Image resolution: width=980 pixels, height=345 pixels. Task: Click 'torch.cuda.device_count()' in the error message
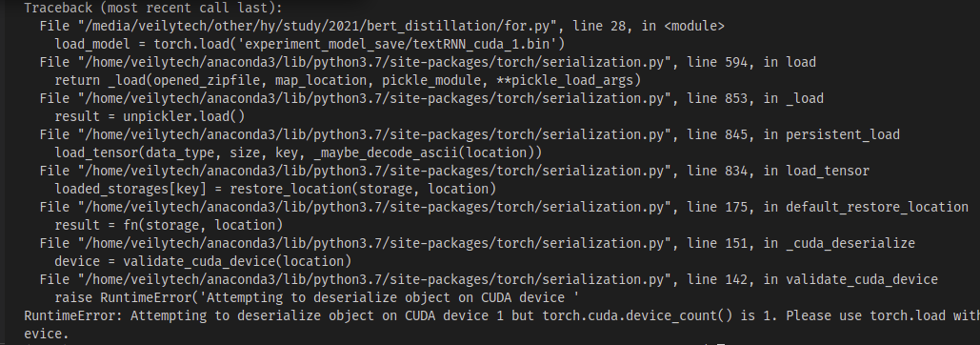tap(637, 316)
